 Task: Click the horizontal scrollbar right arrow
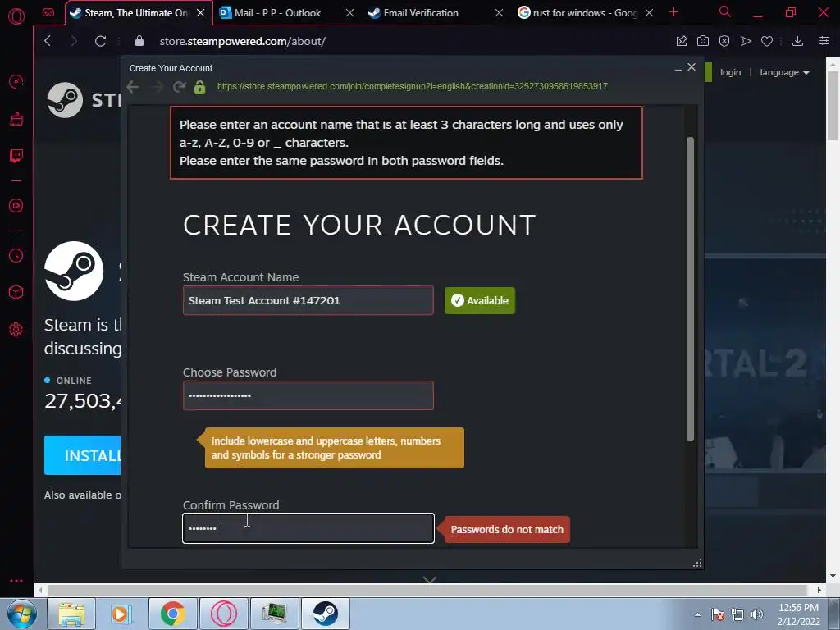819,590
